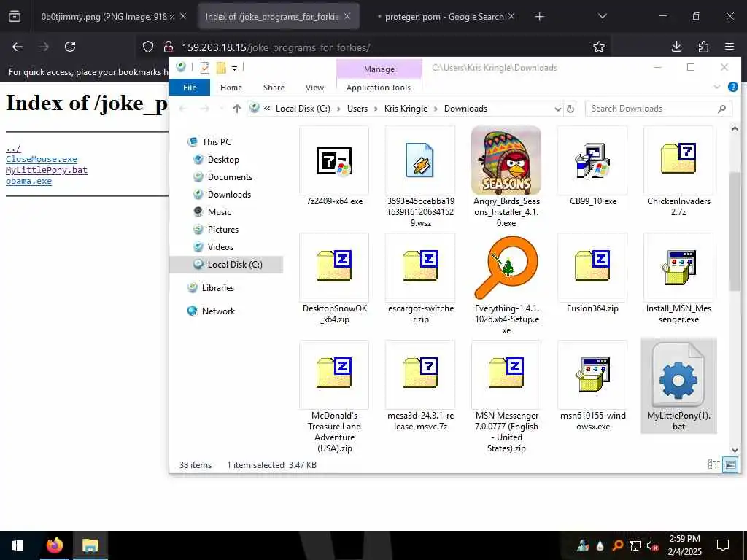Click Local Disk (C:) in breadcrumb path
Viewport: 747px width, 560px height.
[x=303, y=109]
